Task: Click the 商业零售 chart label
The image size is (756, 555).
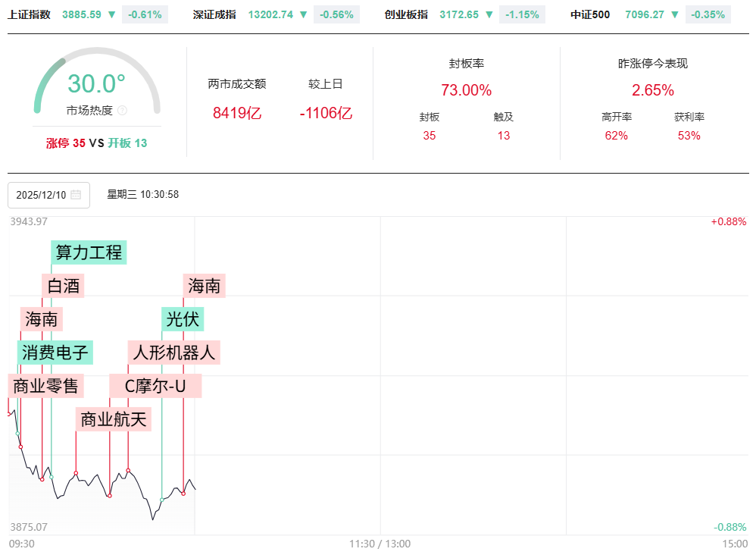Action: [x=45, y=386]
